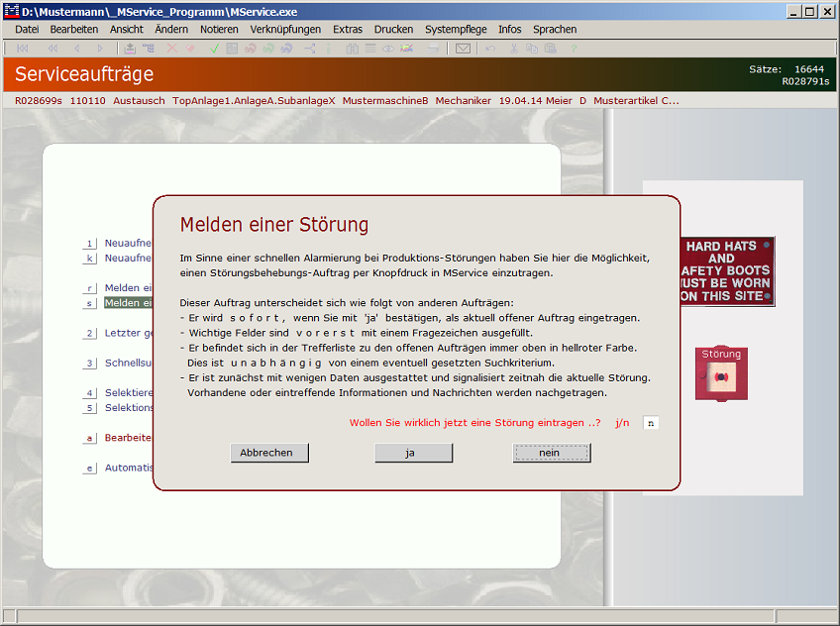Viewport: 840px width, 626px height.
Task: Confirm using the green checkmark toolbar icon
Action: tap(215, 48)
